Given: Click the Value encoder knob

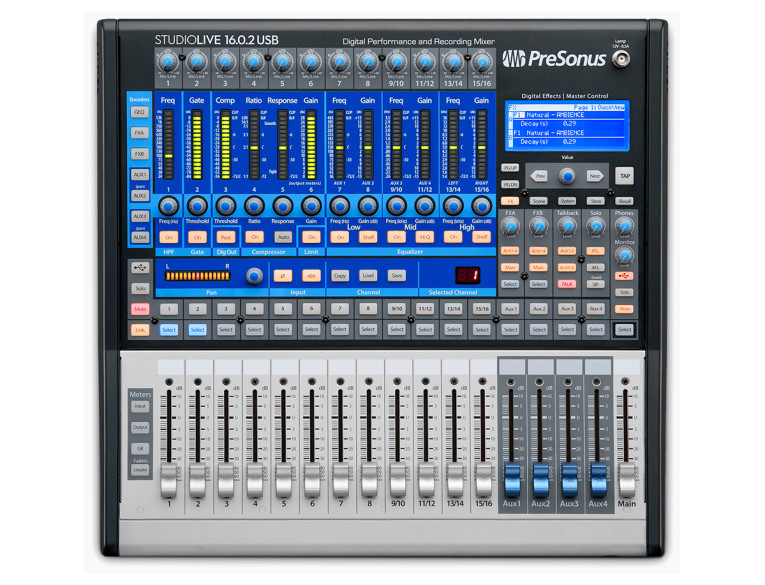Looking at the screenshot, I should pyautogui.click(x=566, y=176).
